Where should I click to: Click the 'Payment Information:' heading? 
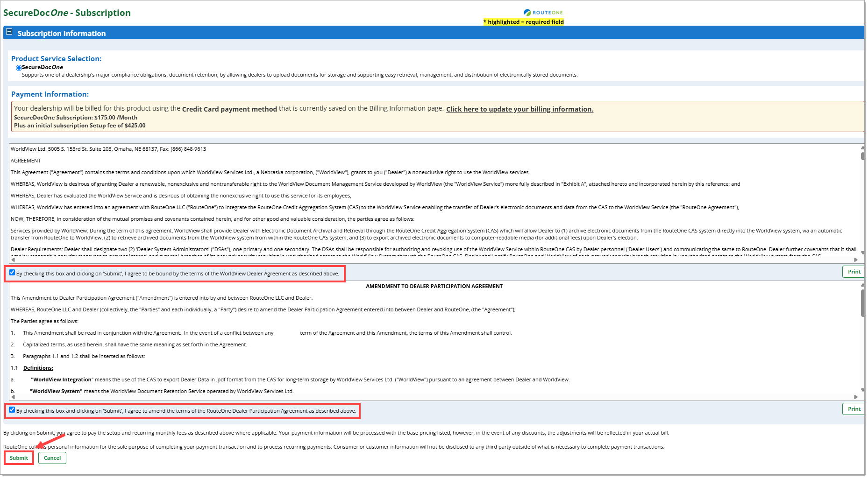tap(50, 94)
